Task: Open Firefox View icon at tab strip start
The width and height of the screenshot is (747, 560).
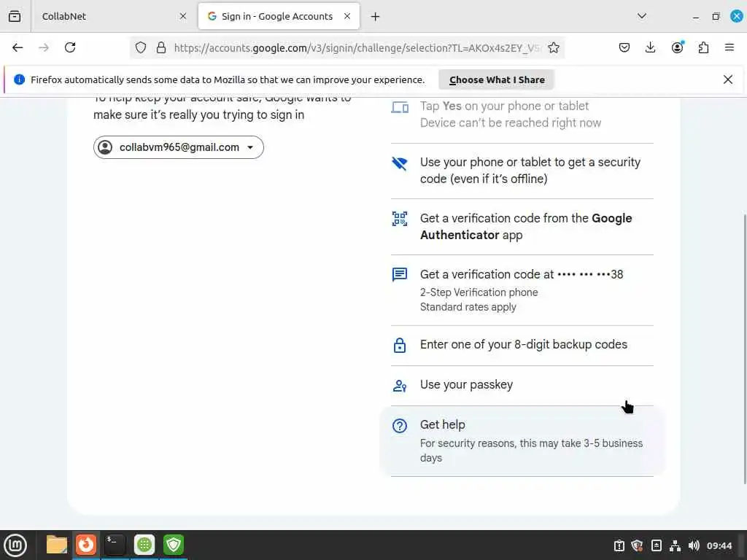Action: tap(15, 16)
